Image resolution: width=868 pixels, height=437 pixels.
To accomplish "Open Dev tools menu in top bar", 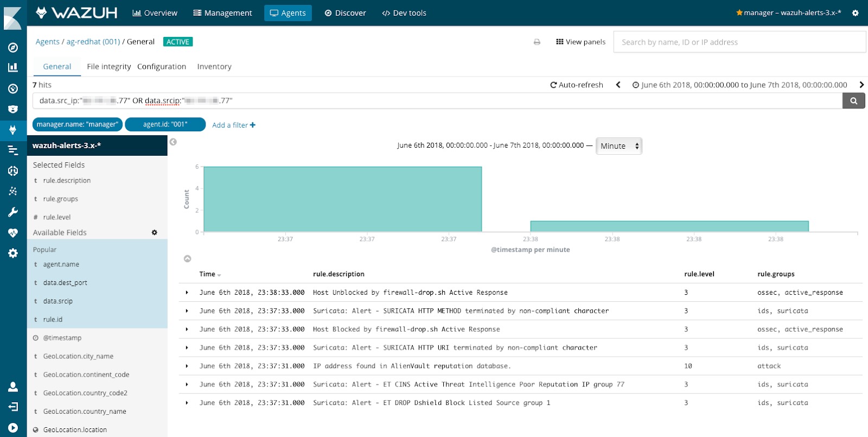I will click(x=404, y=13).
